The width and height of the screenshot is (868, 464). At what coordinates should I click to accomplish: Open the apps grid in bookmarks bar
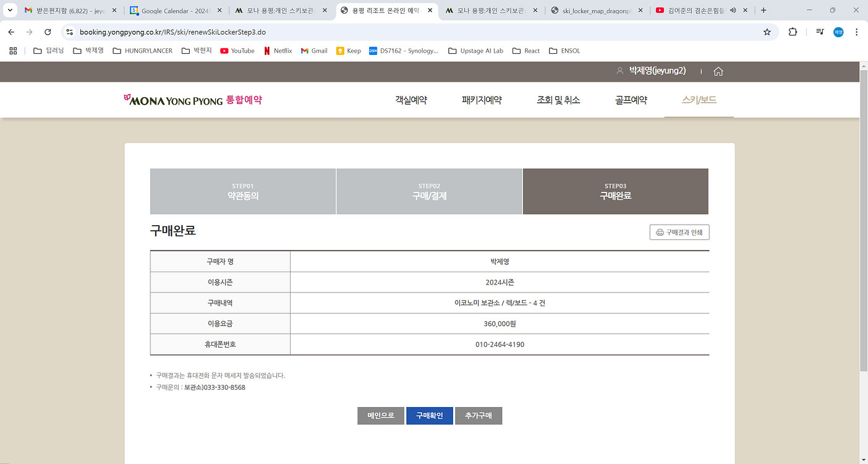13,51
